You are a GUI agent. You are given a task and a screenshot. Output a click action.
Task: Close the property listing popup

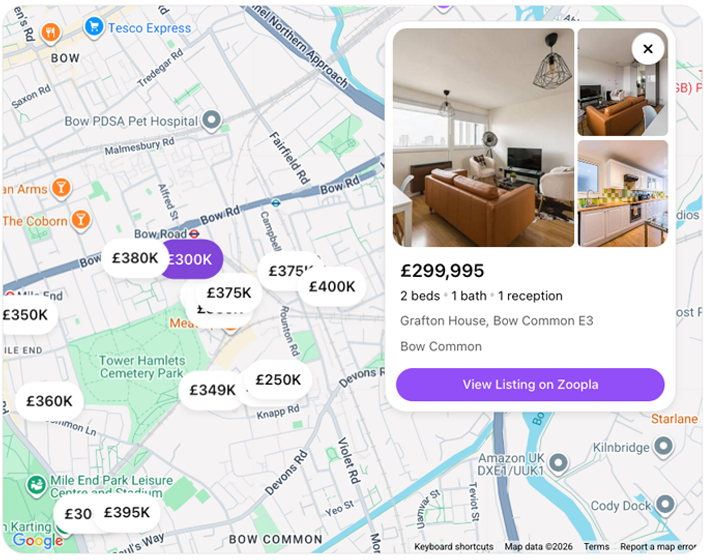pos(648,49)
